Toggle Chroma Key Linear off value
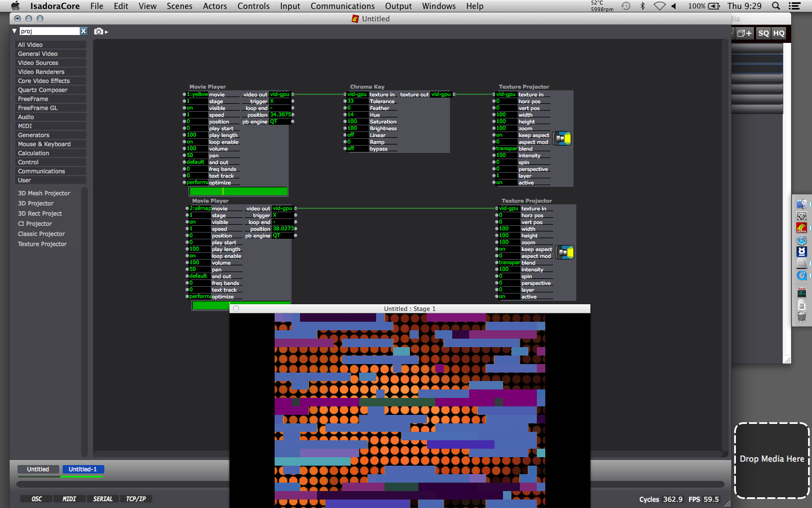The image size is (812, 508). click(358, 135)
